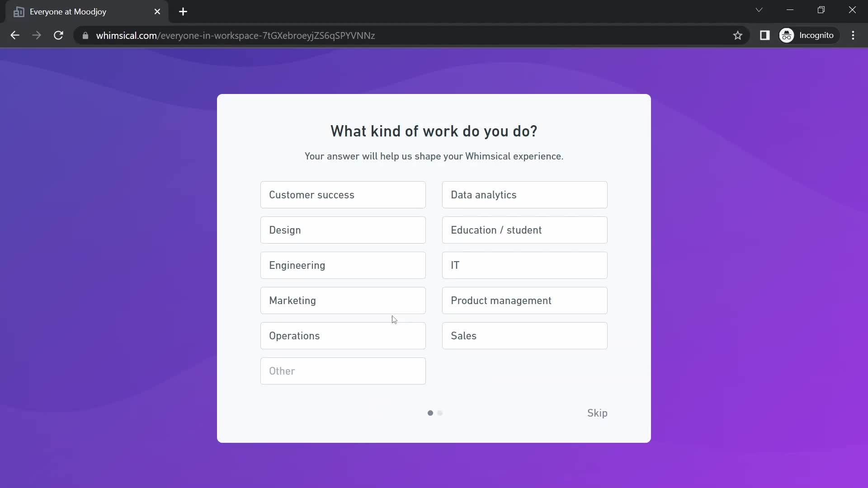
Task: Click the Marketing work category button
Action: 343,300
